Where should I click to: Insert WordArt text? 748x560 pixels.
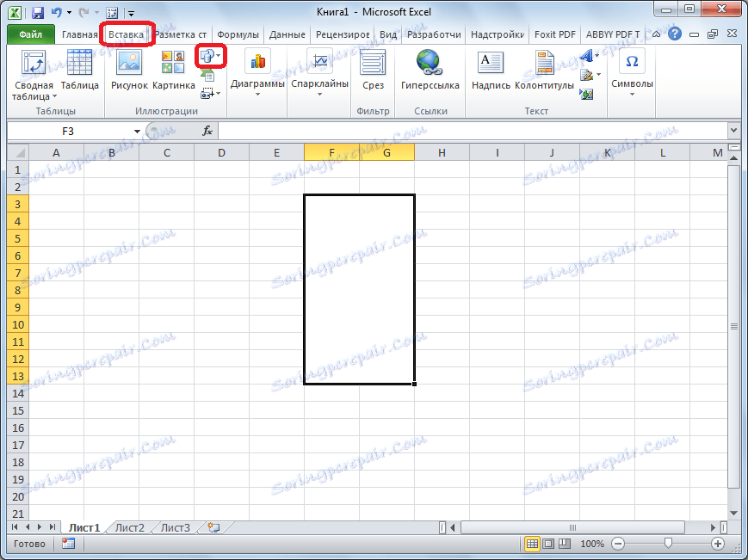pos(585,54)
